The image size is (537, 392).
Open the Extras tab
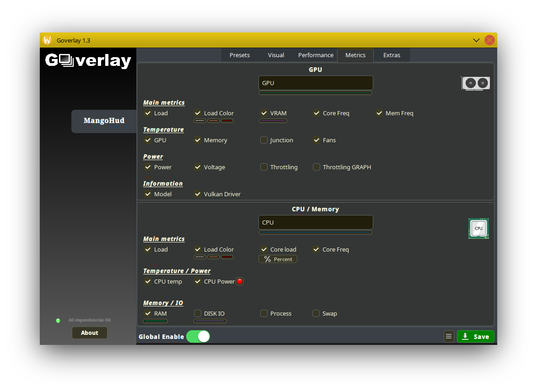point(392,55)
